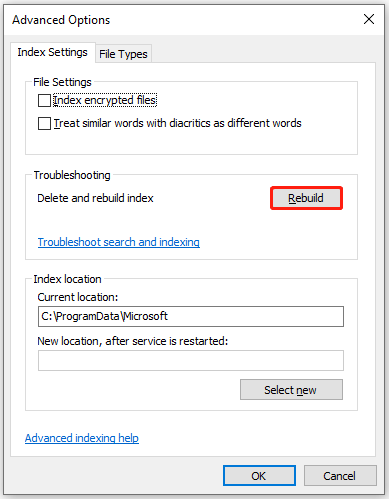This screenshot has width=389, height=499.
Task: Click inside the Current location path field
Action: [191, 316]
